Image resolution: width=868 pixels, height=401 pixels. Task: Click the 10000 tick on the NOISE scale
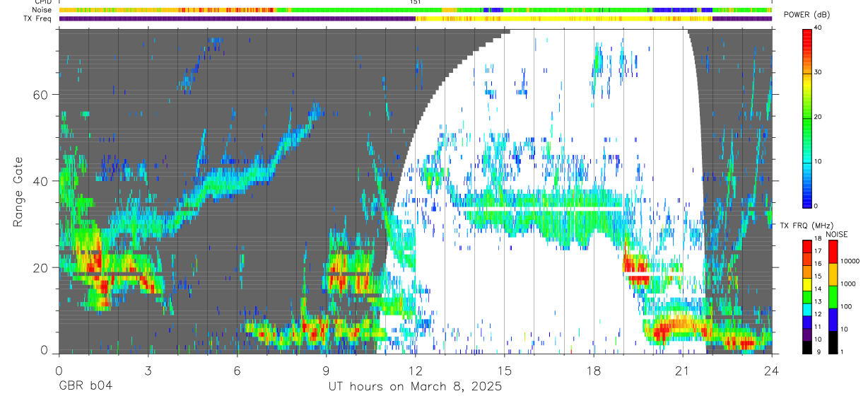pyautogui.click(x=850, y=261)
